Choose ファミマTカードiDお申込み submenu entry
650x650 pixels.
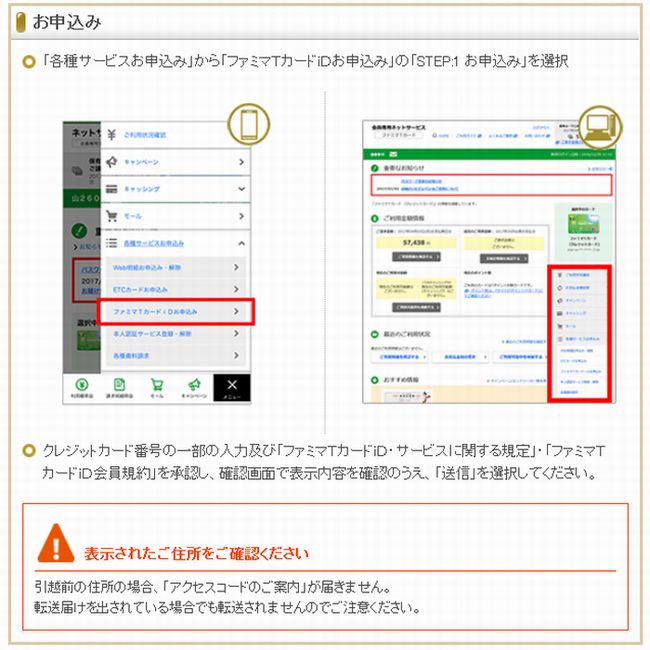(x=155, y=311)
